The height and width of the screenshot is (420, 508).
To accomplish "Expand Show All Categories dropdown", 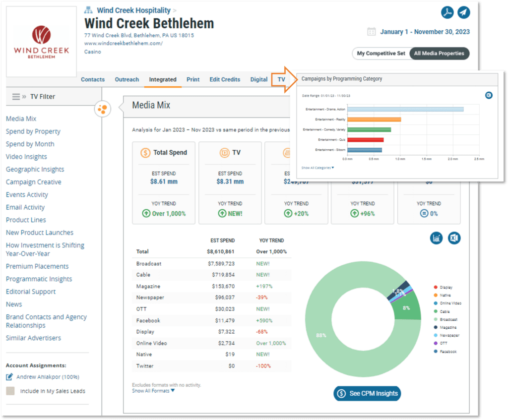I will (x=317, y=168).
